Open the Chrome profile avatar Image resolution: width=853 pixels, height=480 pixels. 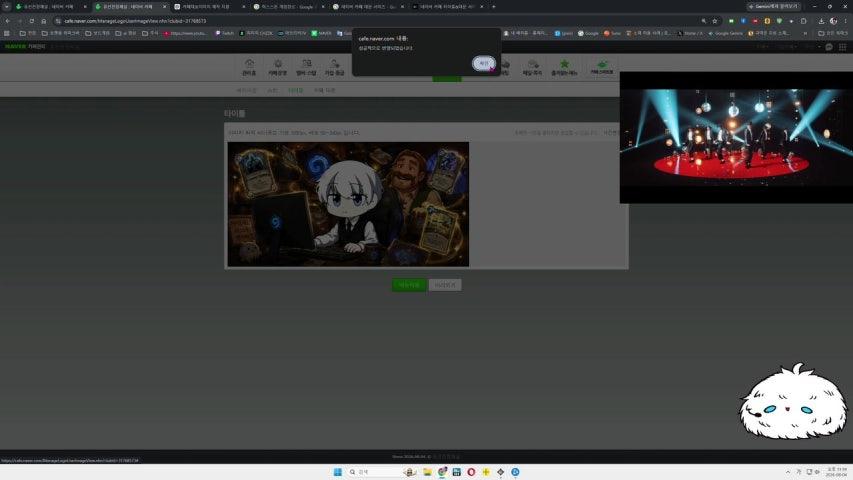coord(833,21)
